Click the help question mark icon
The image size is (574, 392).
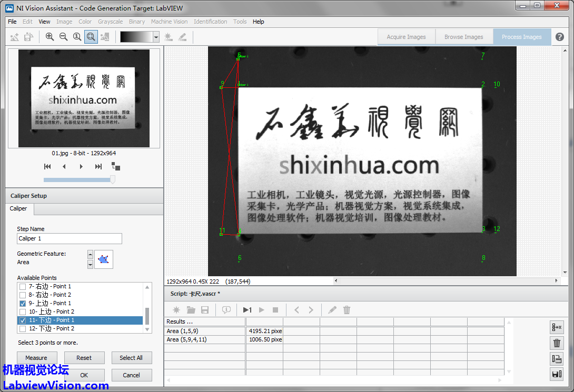(x=560, y=37)
